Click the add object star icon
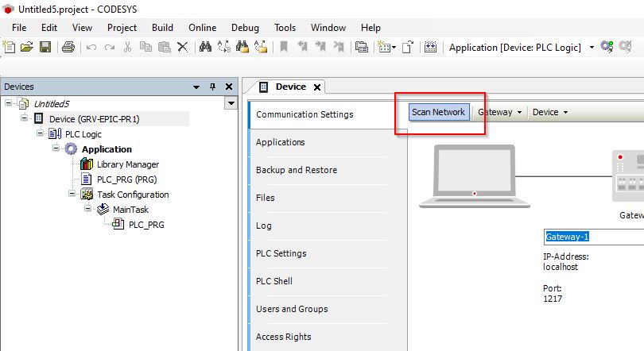 [385, 47]
